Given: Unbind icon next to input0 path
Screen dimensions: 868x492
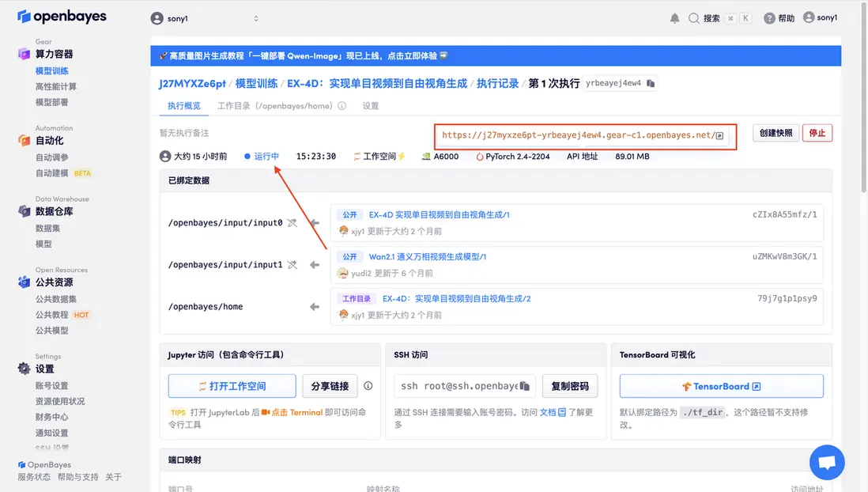Looking at the screenshot, I should coord(292,223).
